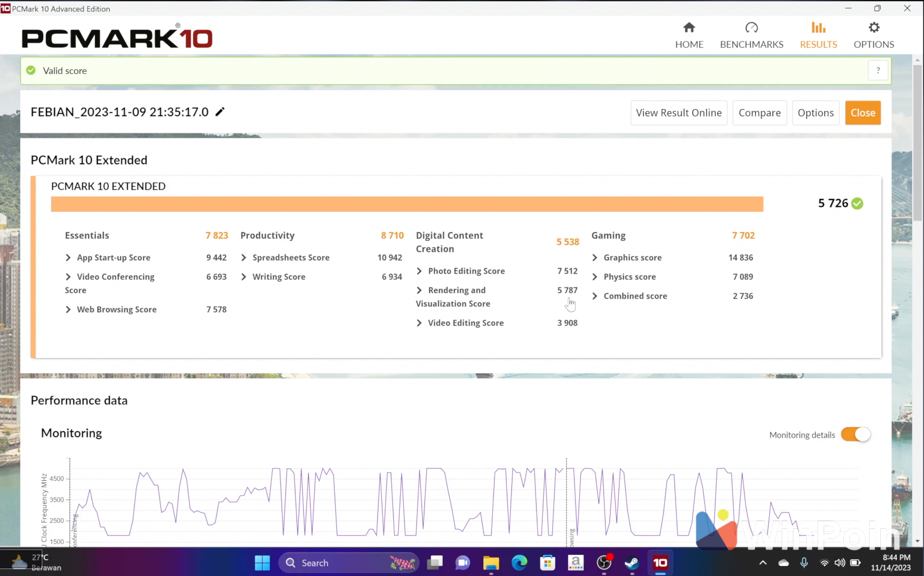Switch to the OPTIONS tab label

click(x=874, y=44)
